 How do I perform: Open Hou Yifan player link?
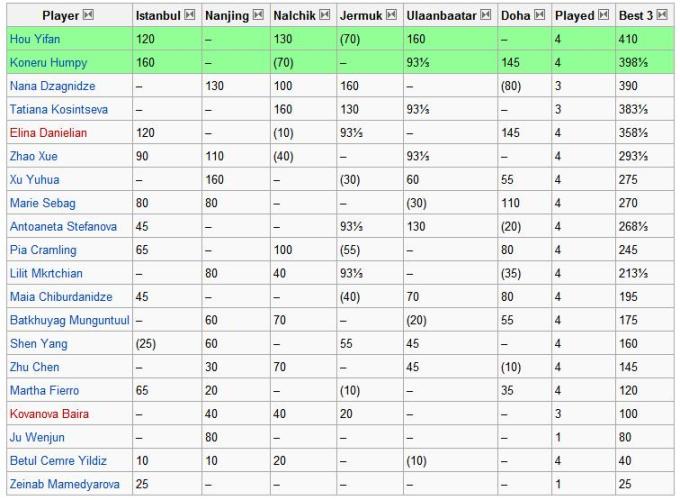(33, 40)
